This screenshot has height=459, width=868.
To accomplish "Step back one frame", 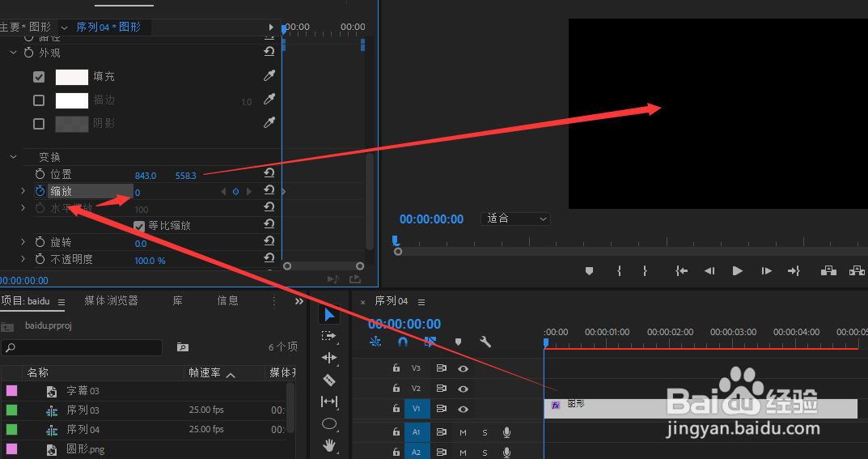I will click(709, 270).
